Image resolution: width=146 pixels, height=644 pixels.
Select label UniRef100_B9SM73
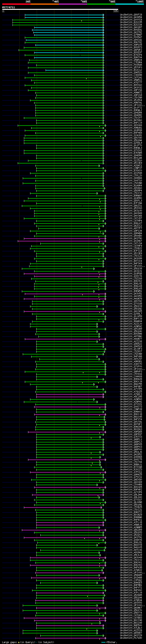(131, 48)
